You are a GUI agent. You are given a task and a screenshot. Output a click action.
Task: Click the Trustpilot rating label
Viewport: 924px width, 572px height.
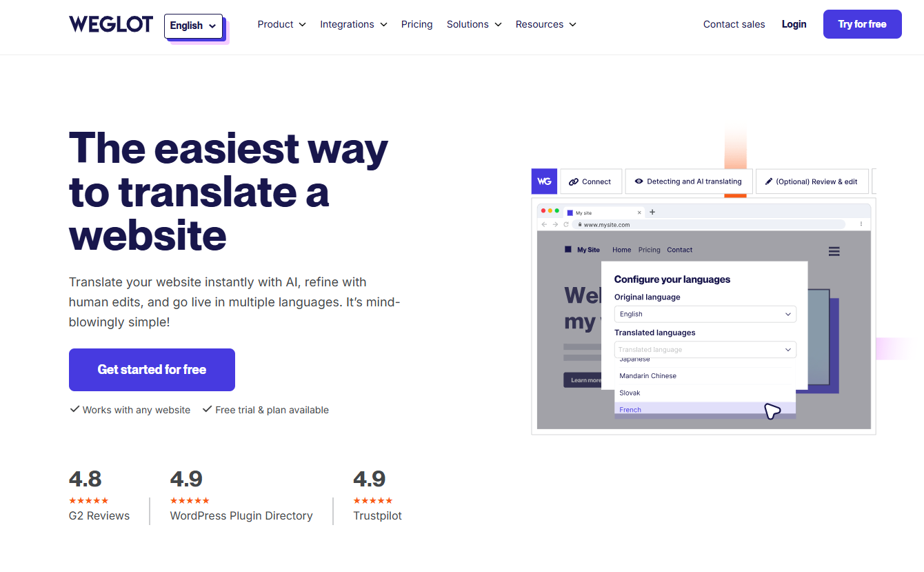[x=377, y=515]
